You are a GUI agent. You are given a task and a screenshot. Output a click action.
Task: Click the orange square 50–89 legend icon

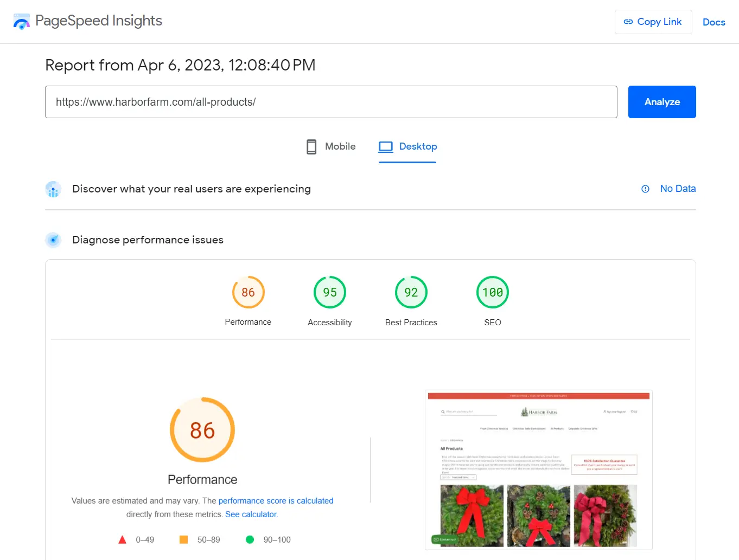pos(184,539)
